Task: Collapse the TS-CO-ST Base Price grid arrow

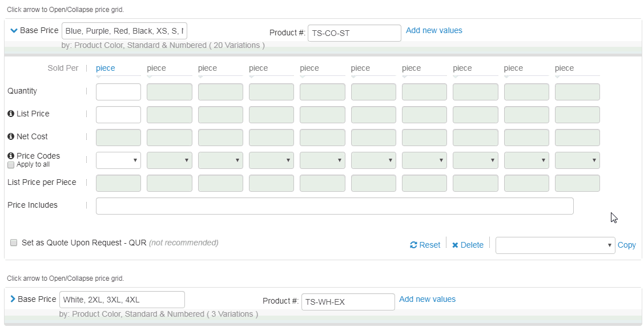Action: [14, 30]
